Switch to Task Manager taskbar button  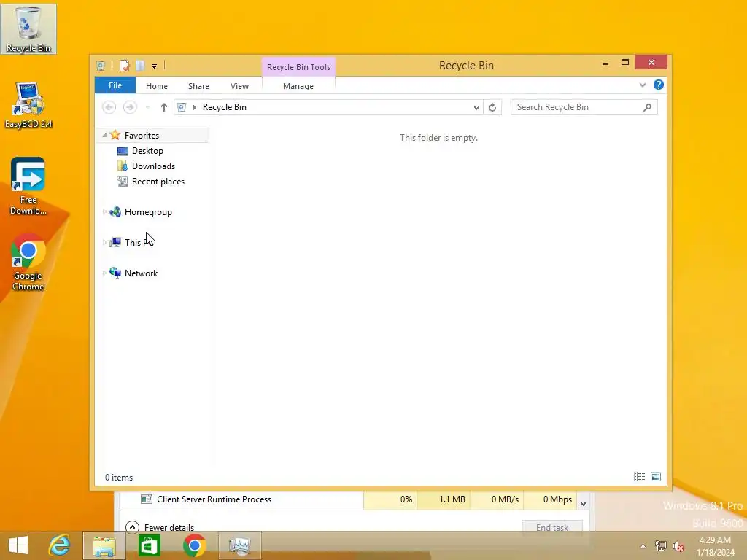coord(239,545)
